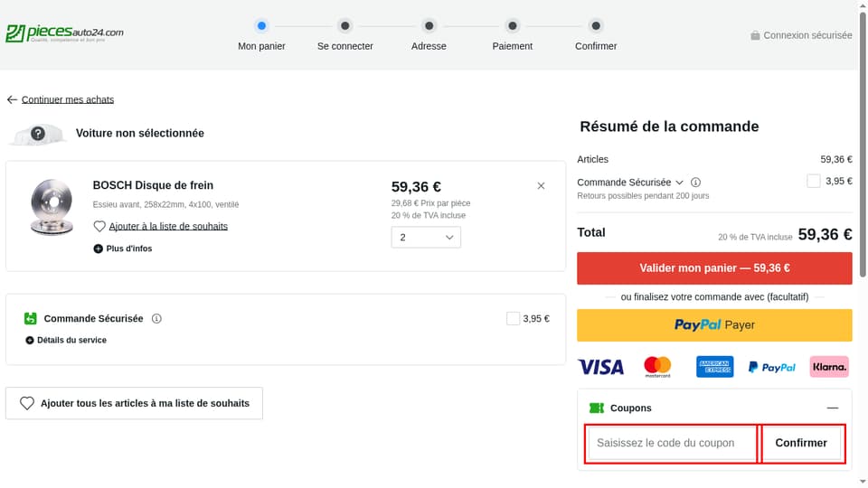Image resolution: width=868 pixels, height=488 pixels.
Task: Click the Visa payment logo
Action: 600,367
